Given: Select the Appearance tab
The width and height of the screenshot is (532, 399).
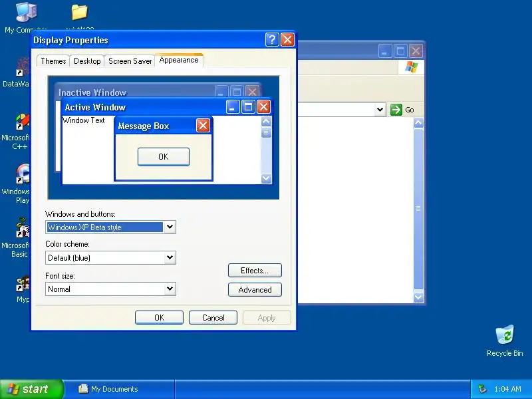Looking at the screenshot, I should 179,60.
